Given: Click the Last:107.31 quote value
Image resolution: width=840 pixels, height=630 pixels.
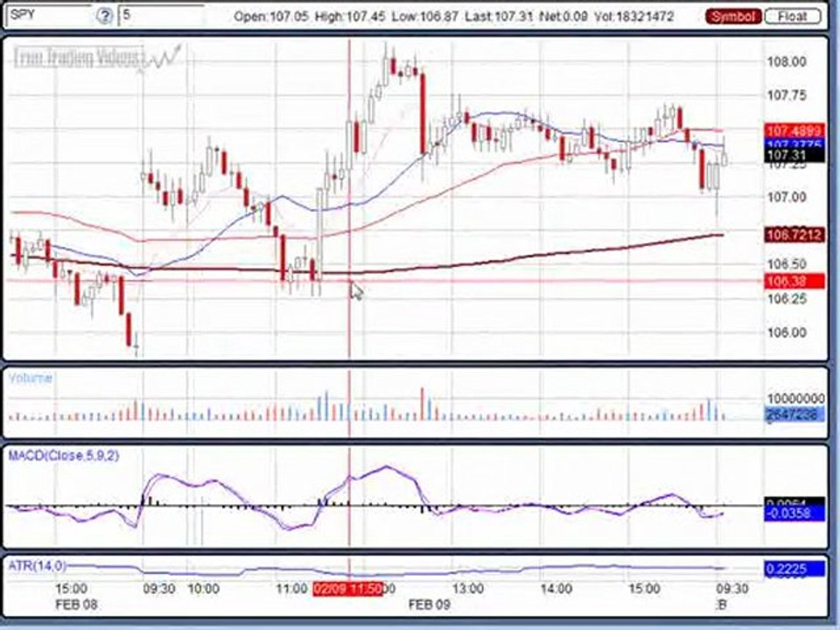Looking at the screenshot, I should [x=499, y=17].
